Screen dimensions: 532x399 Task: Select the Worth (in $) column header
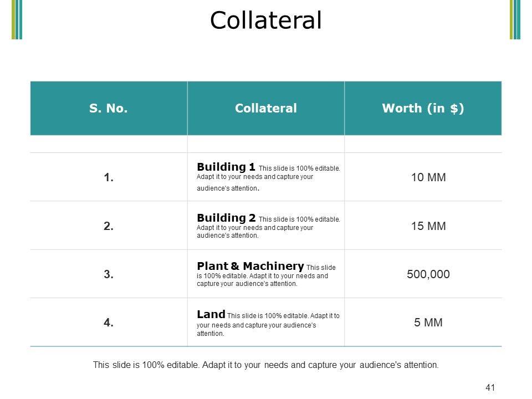pyautogui.click(x=423, y=109)
